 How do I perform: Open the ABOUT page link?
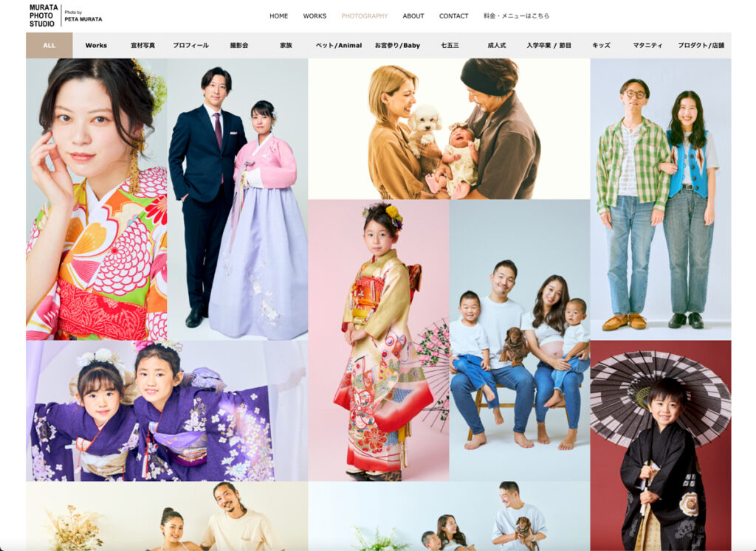click(413, 15)
